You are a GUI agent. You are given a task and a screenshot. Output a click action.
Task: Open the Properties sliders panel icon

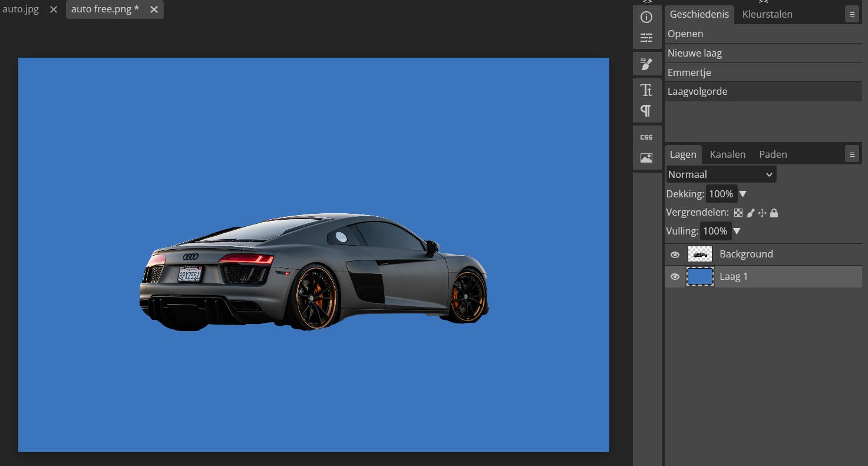tap(646, 38)
